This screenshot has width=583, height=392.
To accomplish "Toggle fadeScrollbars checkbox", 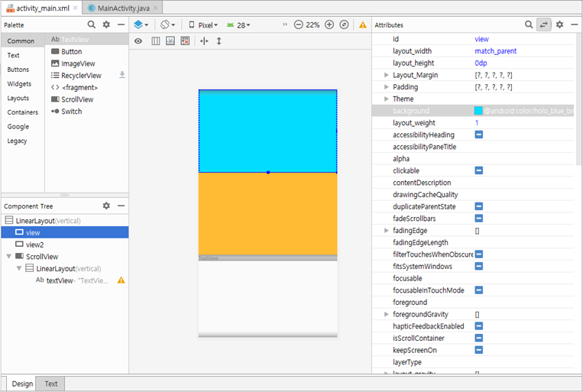I will click(479, 219).
